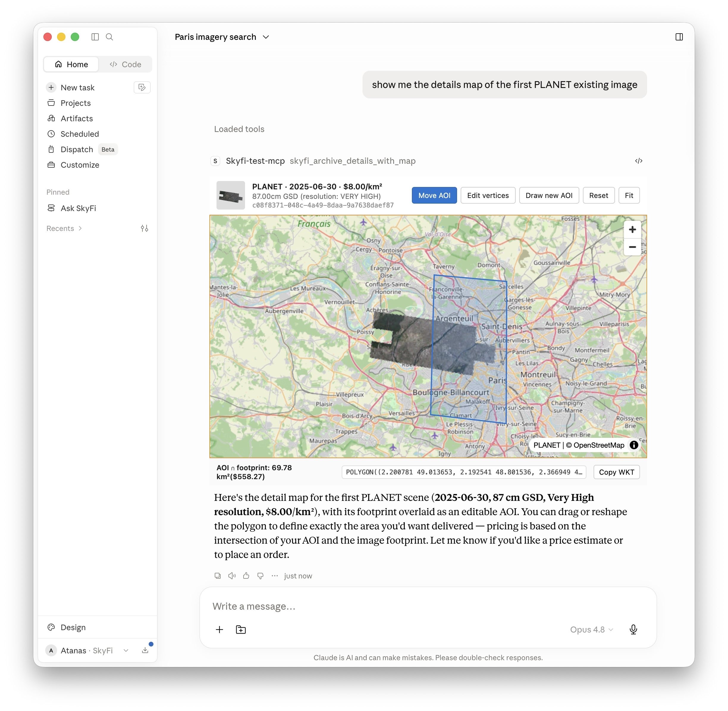Click the add folder icon in composer
728x711 pixels.
coord(241,629)
